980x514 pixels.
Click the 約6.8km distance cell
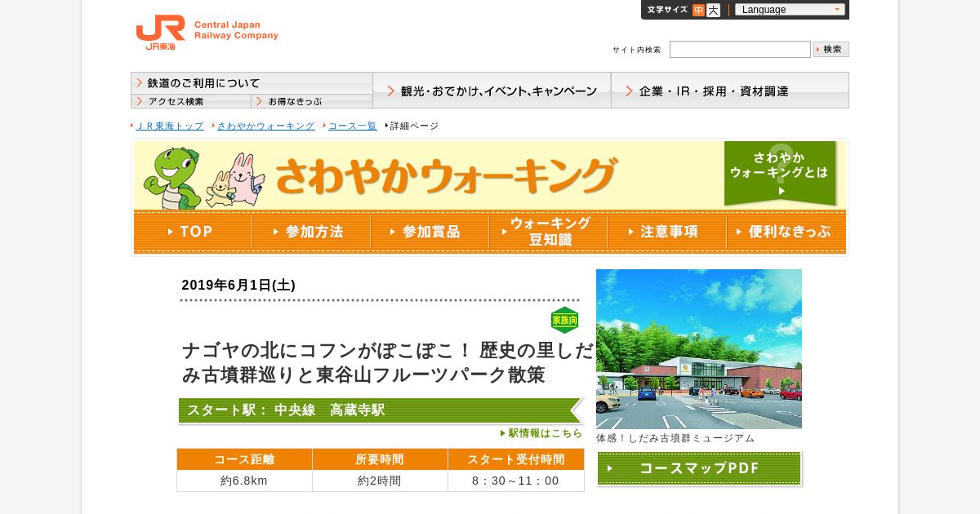pos(244,481)
